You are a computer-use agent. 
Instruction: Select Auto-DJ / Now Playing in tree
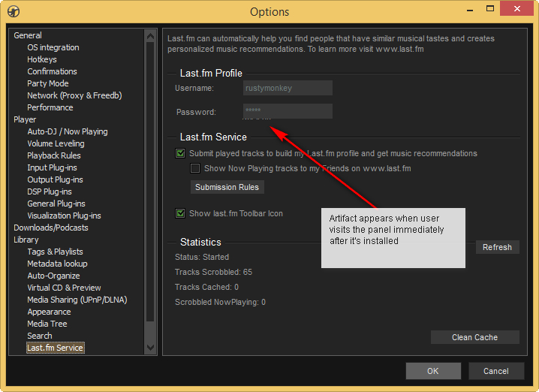click(68, 131)
